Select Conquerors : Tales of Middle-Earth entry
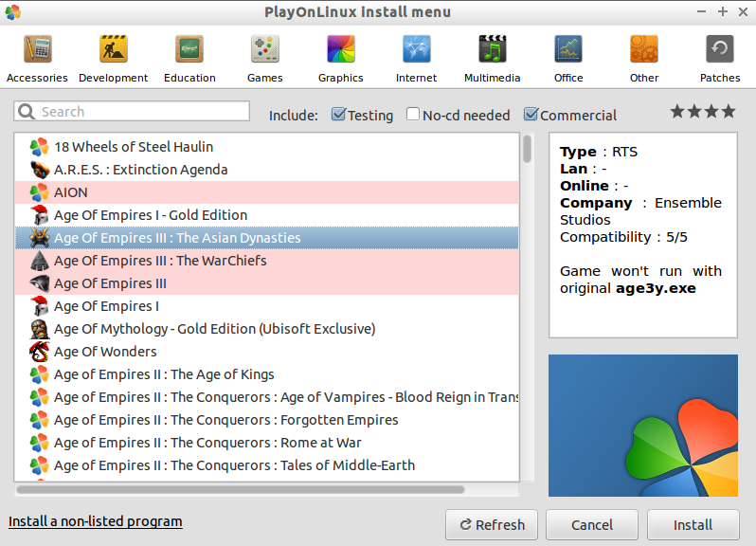Image resolution: width=756 pixels, height=546 pixels. (266, 465)
